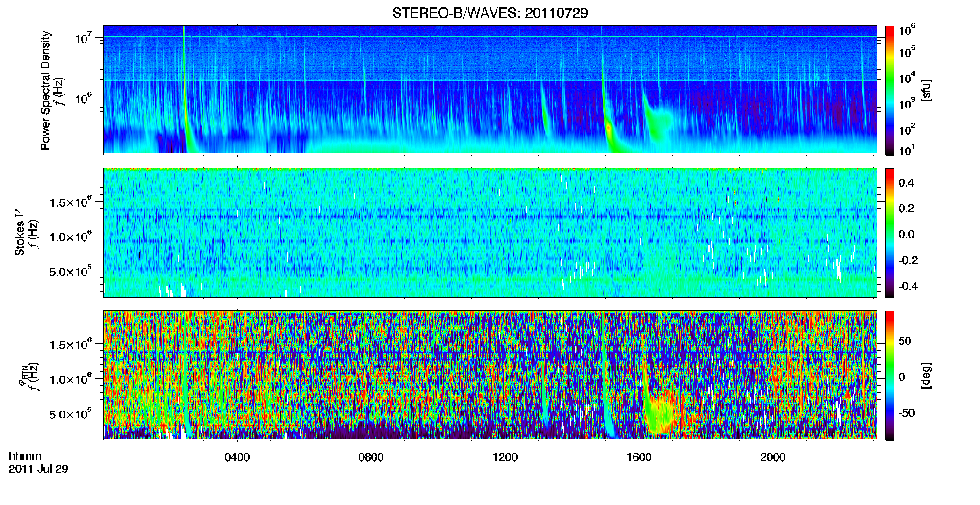Viewport: 980px width, 505px height.
Task: Click the 1600 time axis label
Action: pyautogui.click(x=639, y=457)
